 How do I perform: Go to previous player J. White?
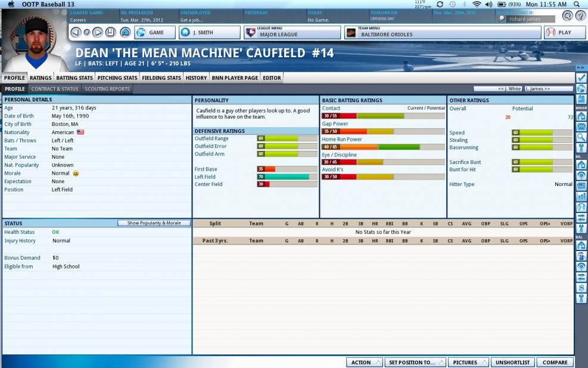[498, 89]
